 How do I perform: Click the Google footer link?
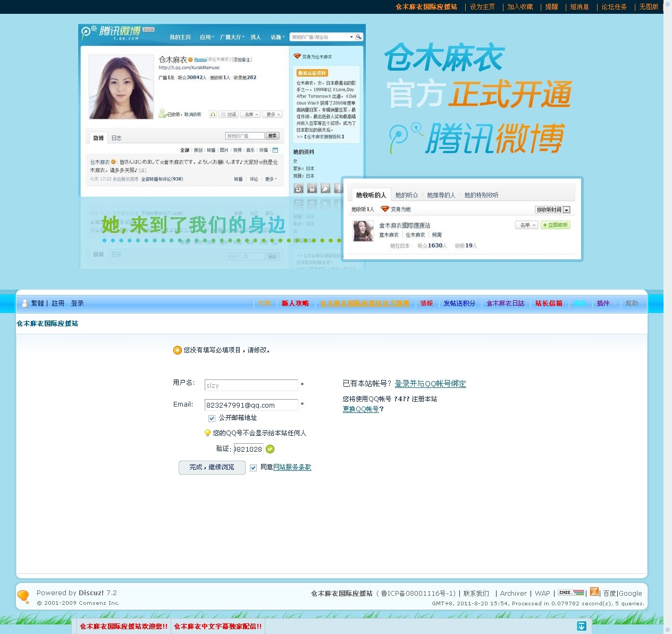tap(631, 594)
